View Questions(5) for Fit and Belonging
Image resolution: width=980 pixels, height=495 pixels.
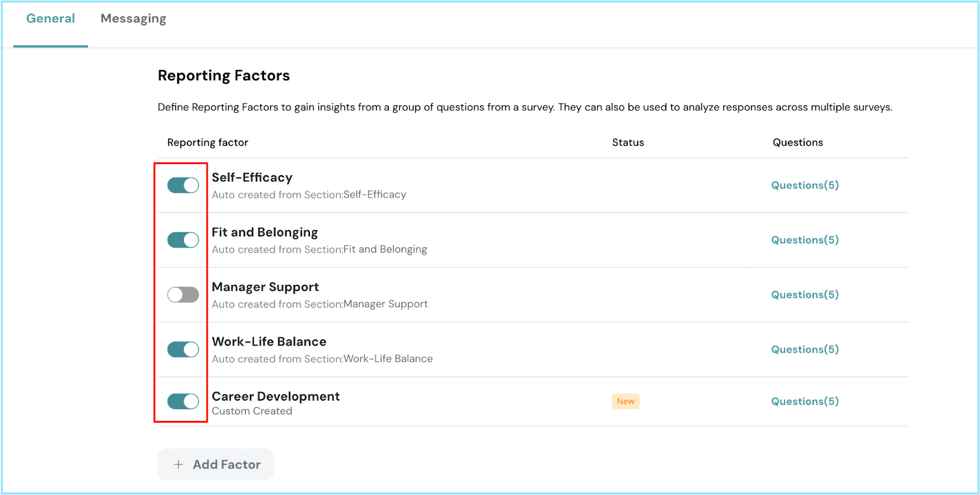804,240
